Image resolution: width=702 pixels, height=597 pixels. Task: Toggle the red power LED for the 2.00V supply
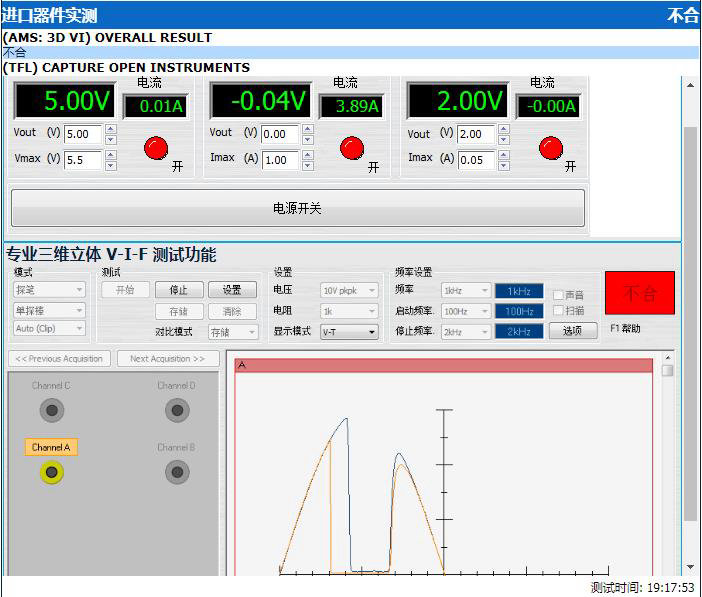point(551,148)
